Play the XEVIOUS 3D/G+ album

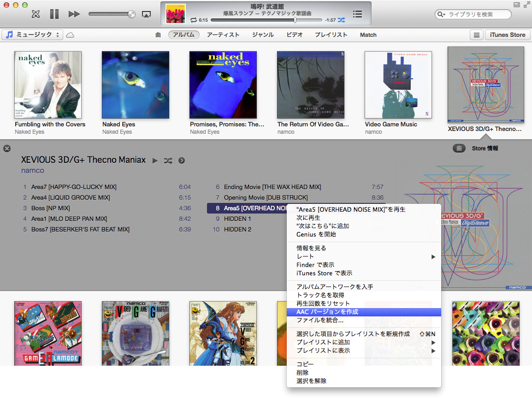(x=155, y=160)
